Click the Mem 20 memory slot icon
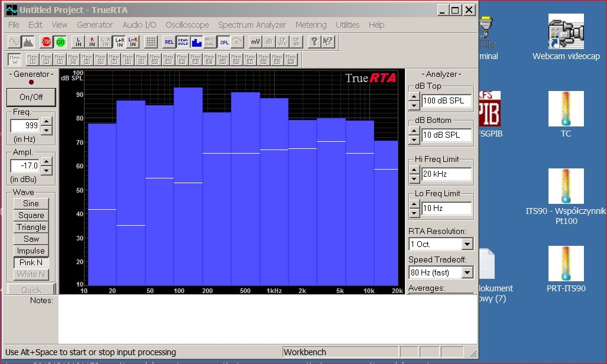 (x=291, y=60)
